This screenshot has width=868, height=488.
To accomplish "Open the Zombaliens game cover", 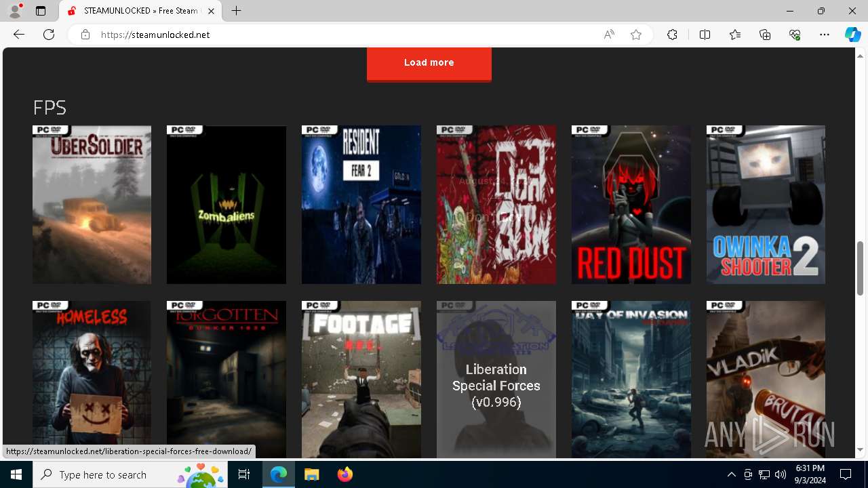I will click(226, 205).
